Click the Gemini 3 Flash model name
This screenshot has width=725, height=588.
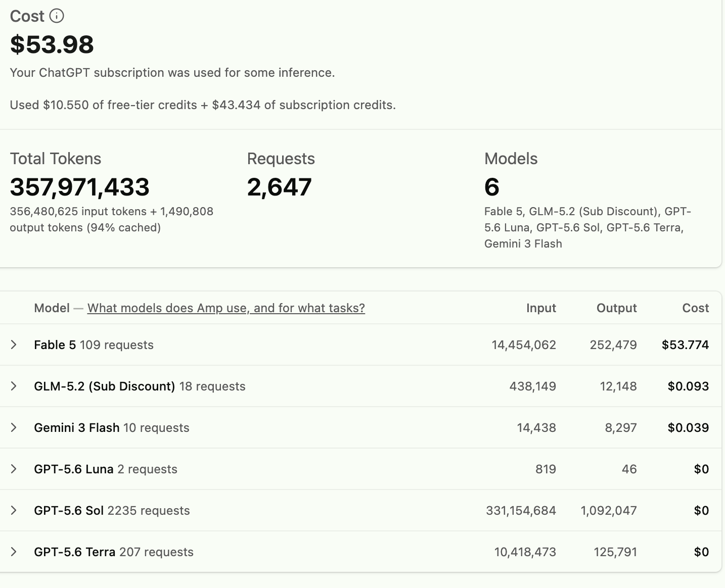[x=77, y=427]
